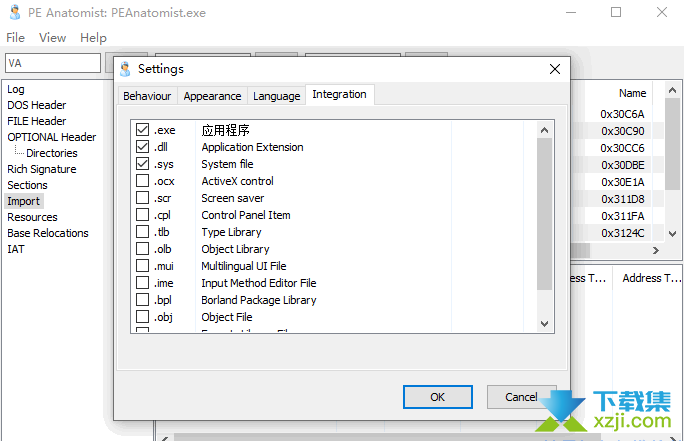Select the 0x30CC6 row
Image resolution: width=684 pixels, height=441 pixels.
click(622, 148)
